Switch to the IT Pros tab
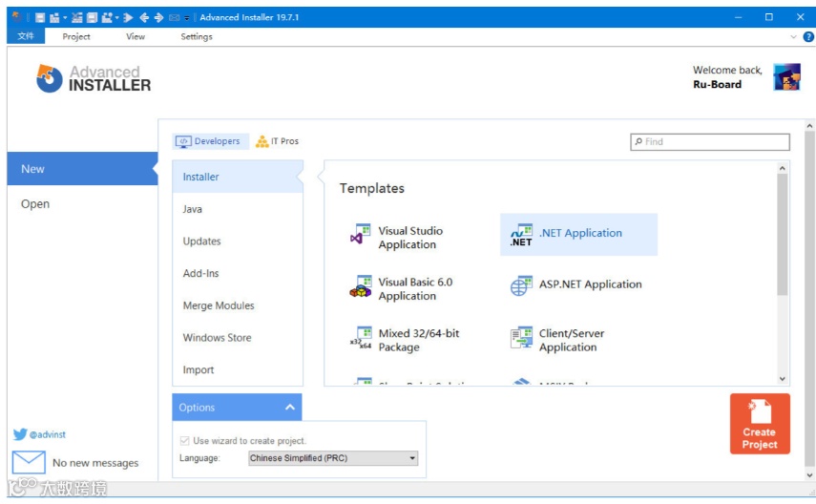Viewport: 816px width, 504px height. click(278, 141)
